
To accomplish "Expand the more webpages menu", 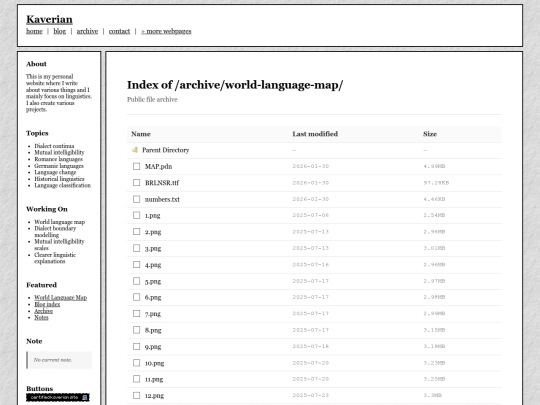I will pyautogui.click(x=166, y=31).
